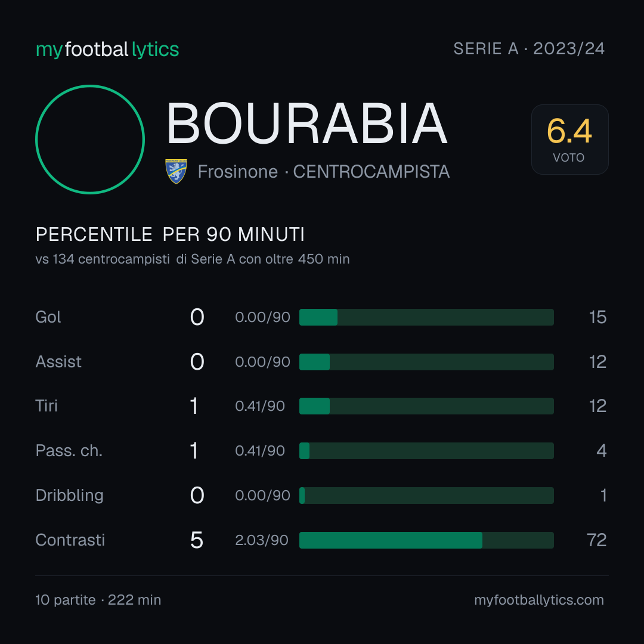Click the Dribbling percentile bar
The width and height of the screenshot is (644, 644).
[x=426, y=496]
